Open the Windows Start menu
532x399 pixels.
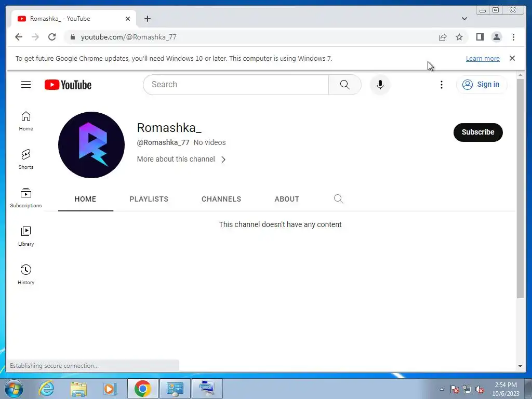pyautogui.click(x=14, y=389)
